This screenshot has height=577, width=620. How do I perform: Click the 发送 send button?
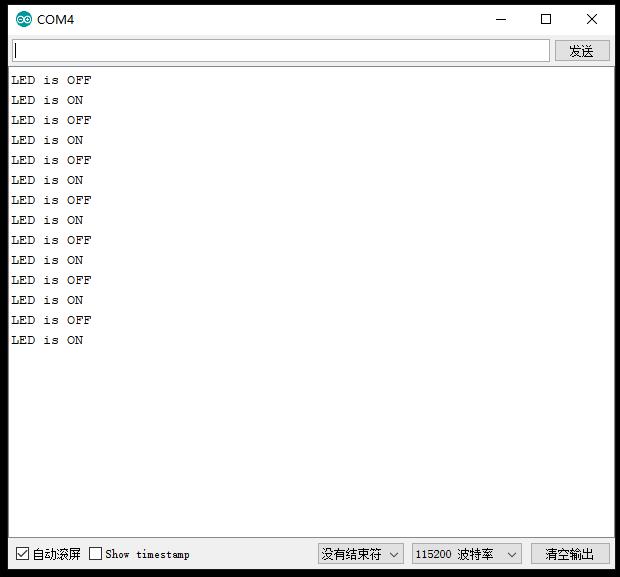[x=582, y=51]
